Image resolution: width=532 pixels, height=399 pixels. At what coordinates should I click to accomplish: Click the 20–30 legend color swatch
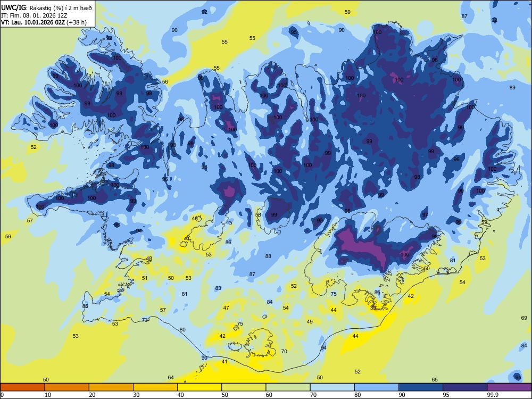(x=111, y=387)
